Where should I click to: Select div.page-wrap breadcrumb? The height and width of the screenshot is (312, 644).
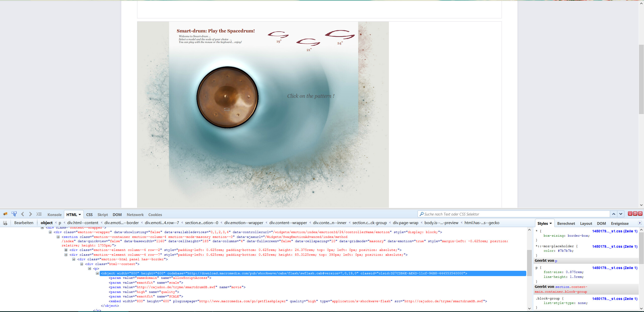point(406,223)
